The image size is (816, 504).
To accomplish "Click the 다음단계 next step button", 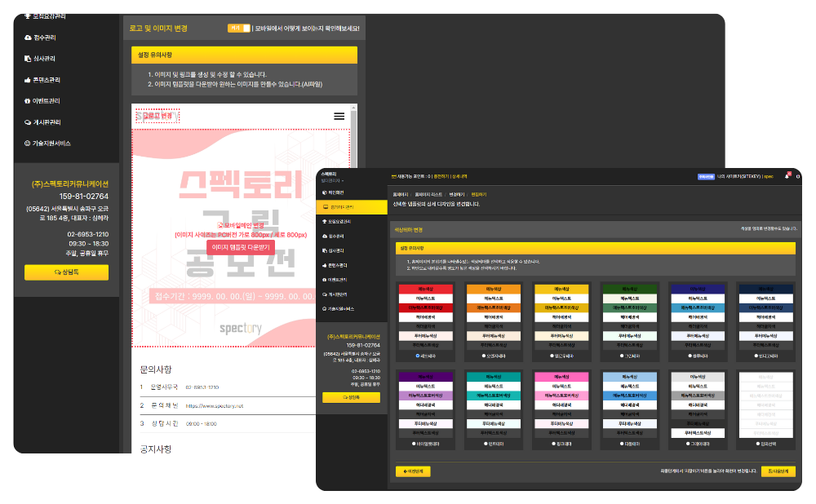I will coord(778,471).
